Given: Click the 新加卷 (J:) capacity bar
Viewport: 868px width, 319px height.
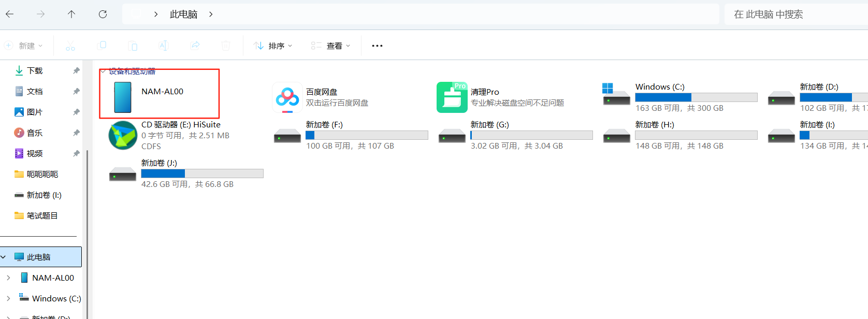Looking at the screenshot, I should (202, 173).
